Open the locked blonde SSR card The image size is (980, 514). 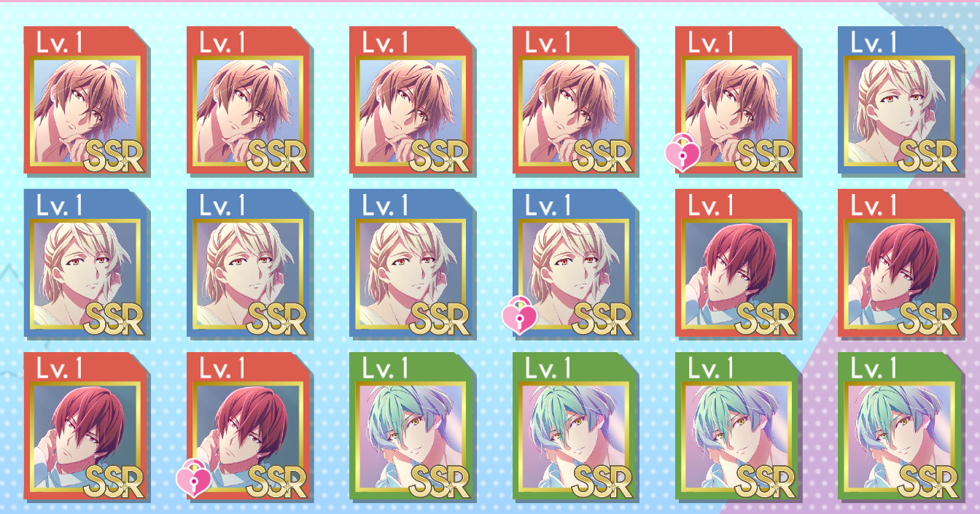click(575, 263)
